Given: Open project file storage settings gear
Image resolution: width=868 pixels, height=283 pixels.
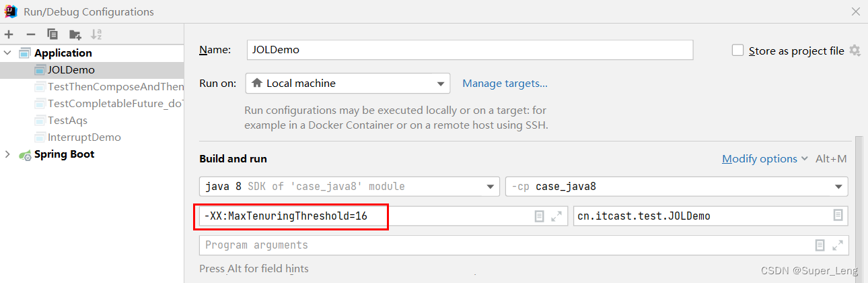Looking at the screenshot, I should point(855,51).
